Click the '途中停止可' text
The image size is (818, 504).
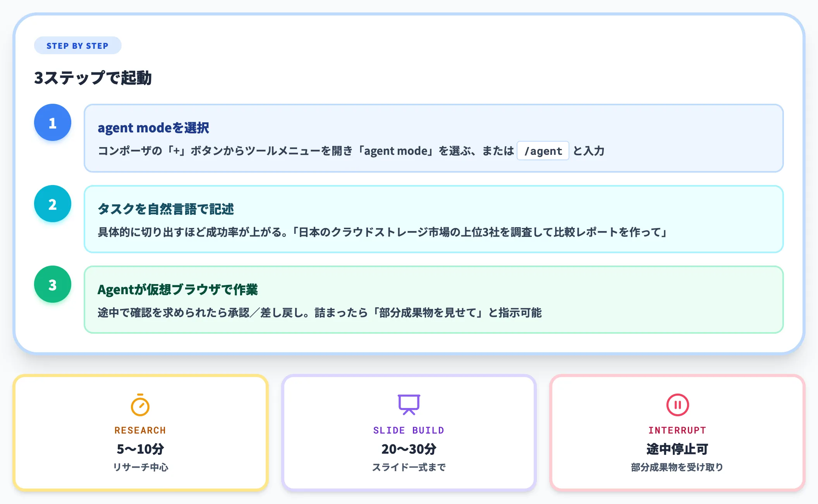tap(677, 449)
